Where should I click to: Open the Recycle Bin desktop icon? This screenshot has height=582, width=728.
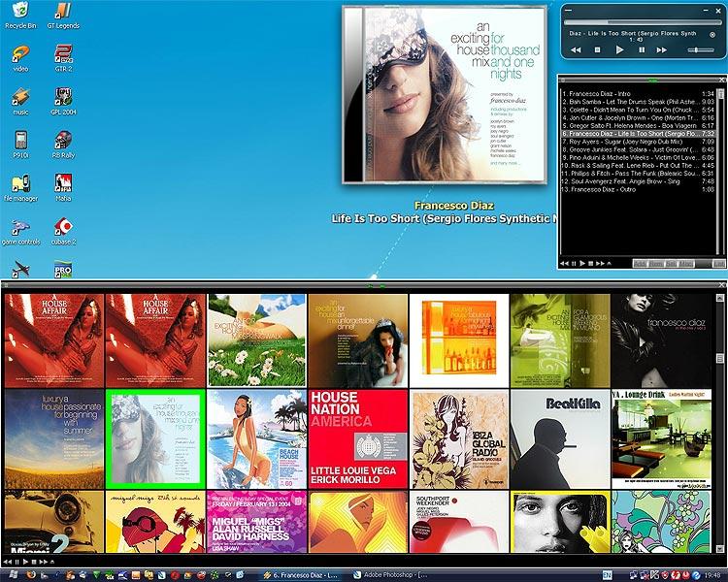point(20,16)
